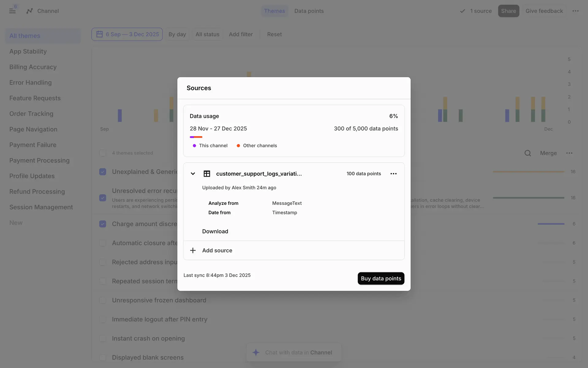
Task: Open the By day grouping dropdown
Action: 177,34
